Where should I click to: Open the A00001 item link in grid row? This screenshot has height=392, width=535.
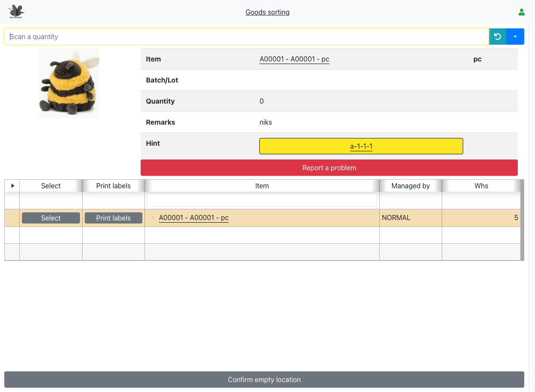(194, 218)
